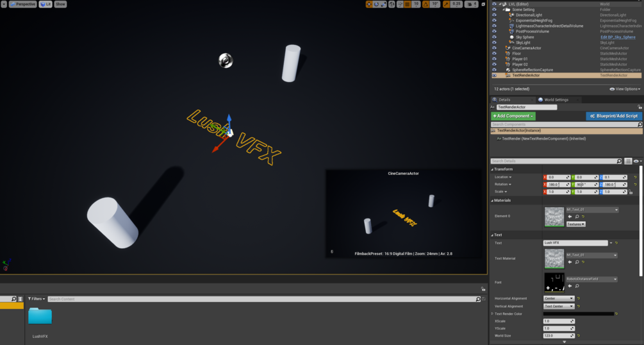Toggle visibility of PostProcessVolume
Screen dimensions: 644x345
point(494,31)
